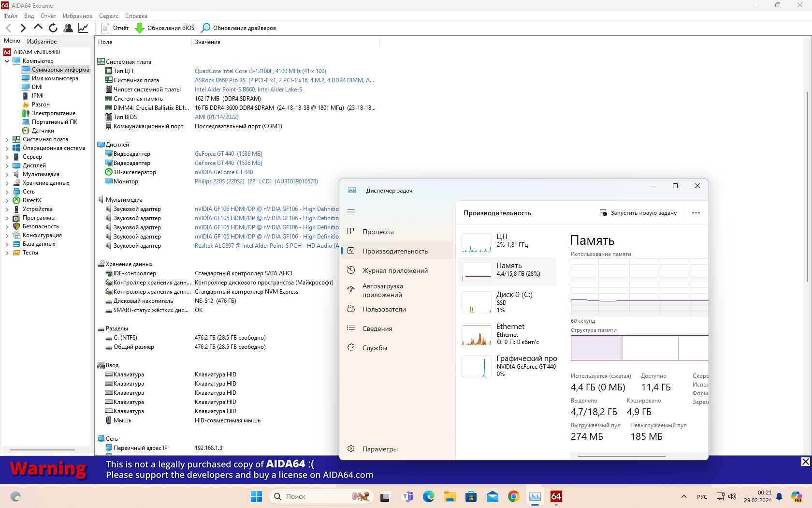Select the ЦП performance graph
This screenshot has width=812, height=508.
pyautogui.click(x=507, y=242)
